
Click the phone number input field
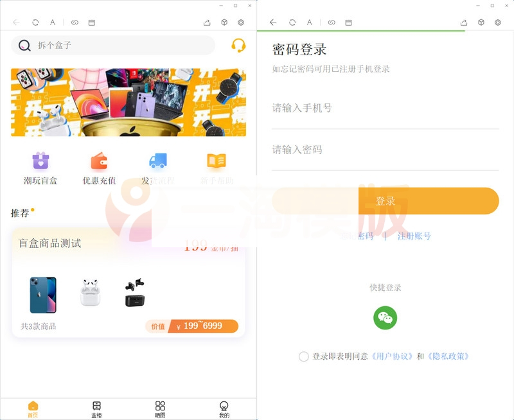point(385,108)
